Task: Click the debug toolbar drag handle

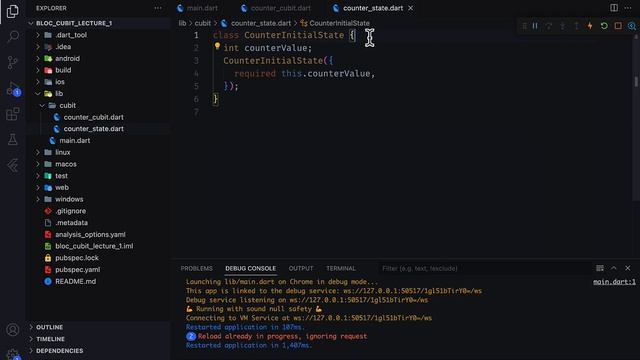Action: pos(524,26)
